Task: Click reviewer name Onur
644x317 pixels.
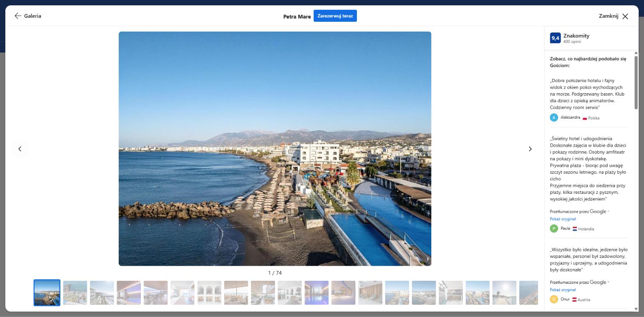Action: (x=565, y=299)
